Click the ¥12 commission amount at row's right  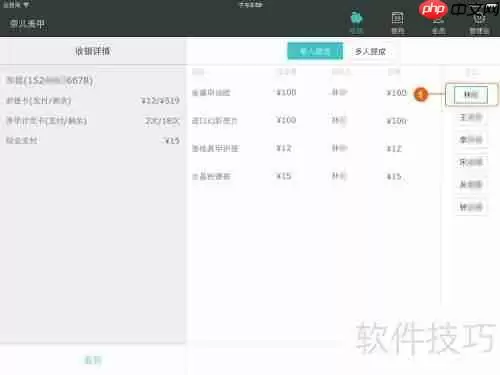pos(394,148)
